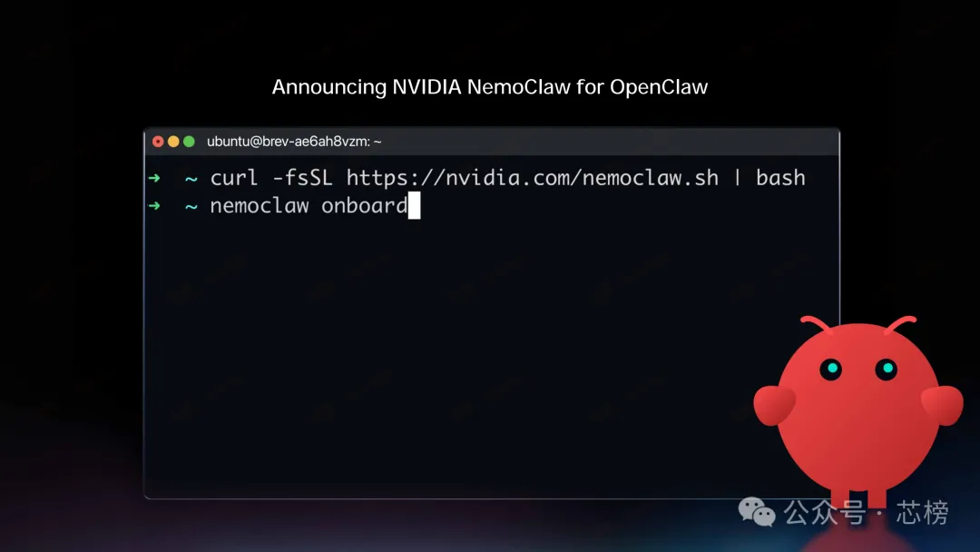Click the Announcing NVIDIA NemoClaw heading
The image size is (980, 552).
(x=490, y=87)
